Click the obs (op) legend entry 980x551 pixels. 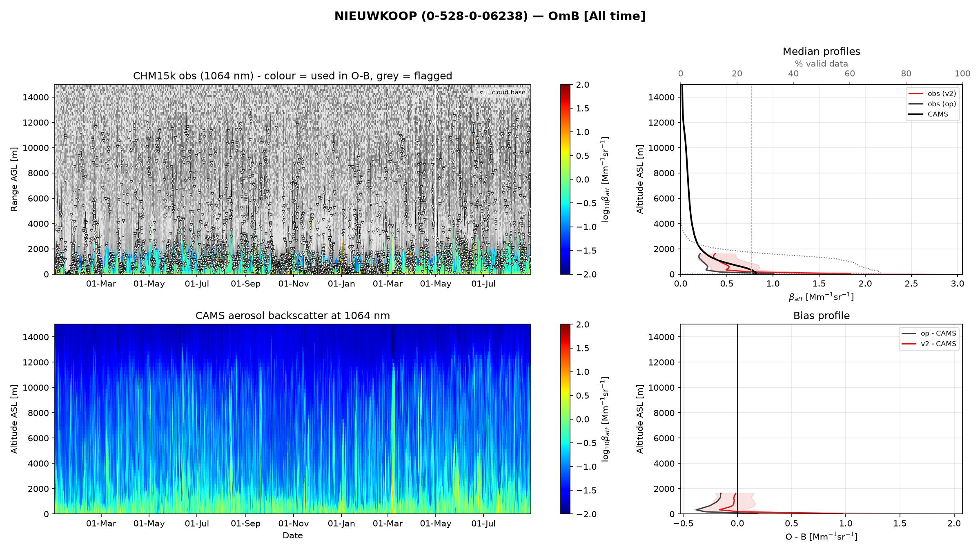click(x=932, y=104)
